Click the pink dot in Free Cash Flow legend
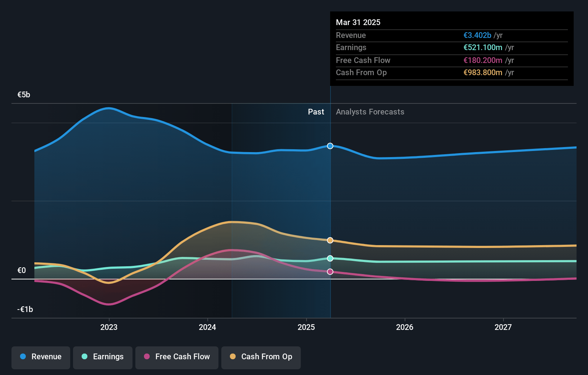588x375 pixels. coord(147,356)
